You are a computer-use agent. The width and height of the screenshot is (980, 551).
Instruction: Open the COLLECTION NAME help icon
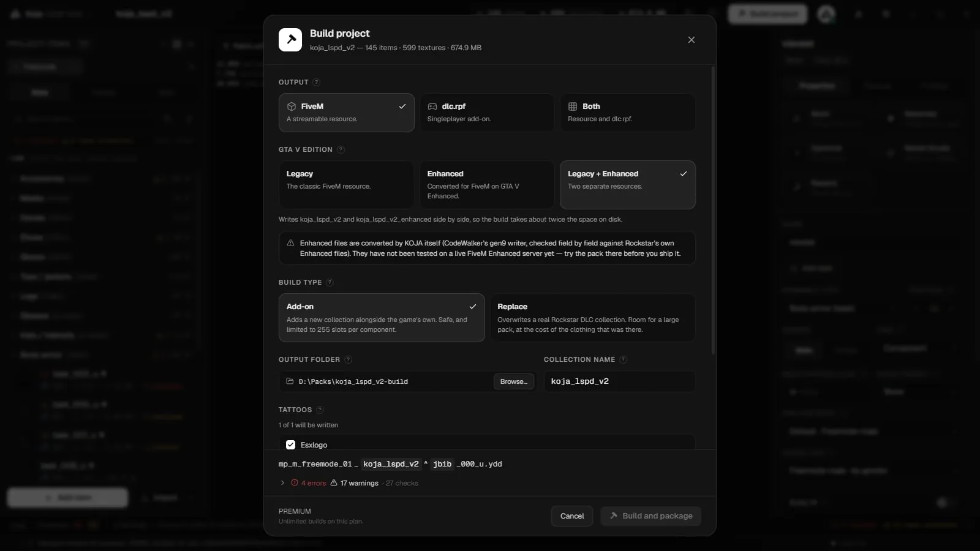(623, 359)
